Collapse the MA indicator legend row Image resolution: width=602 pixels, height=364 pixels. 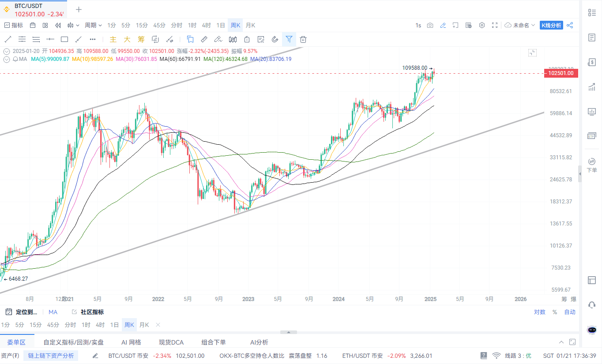click(x=7, y=59)
